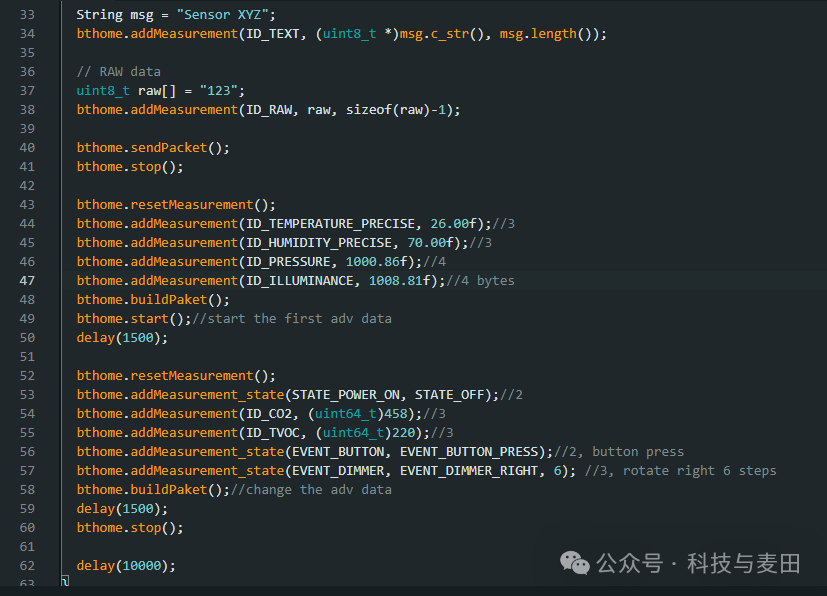
Task: Place cursor on the "//4 bytes" comment
Action: 480,281
